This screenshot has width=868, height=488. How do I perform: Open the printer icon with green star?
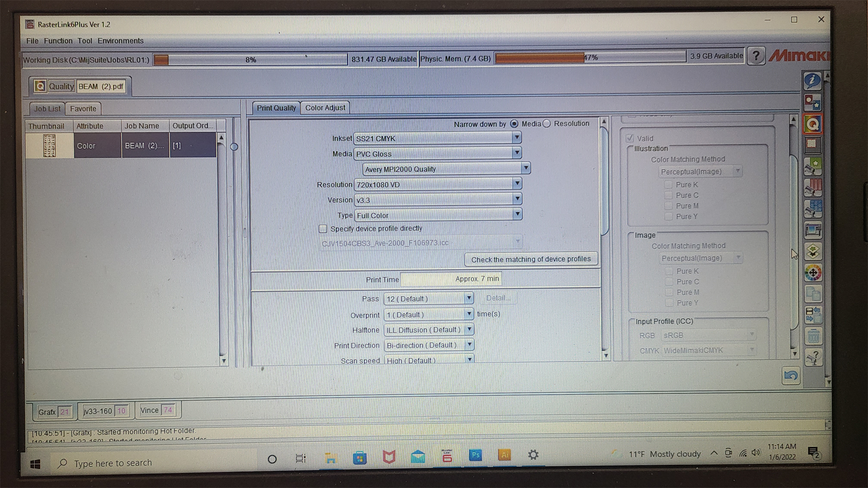pyautogui.click(x=813, y=166)
